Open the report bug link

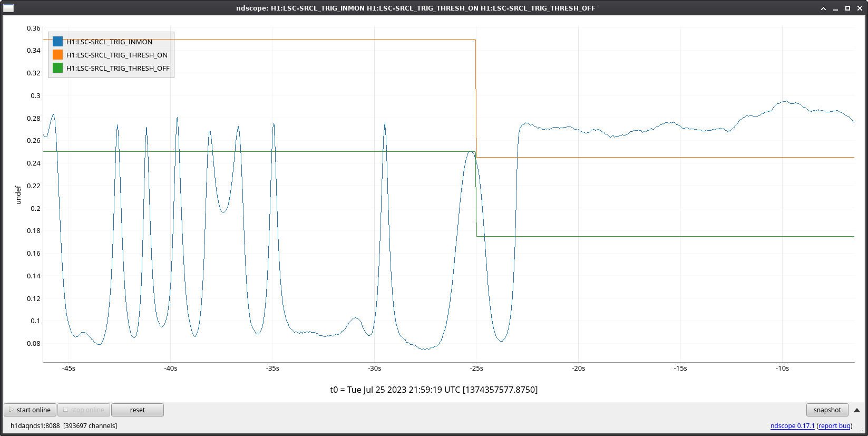coord(834,425)
